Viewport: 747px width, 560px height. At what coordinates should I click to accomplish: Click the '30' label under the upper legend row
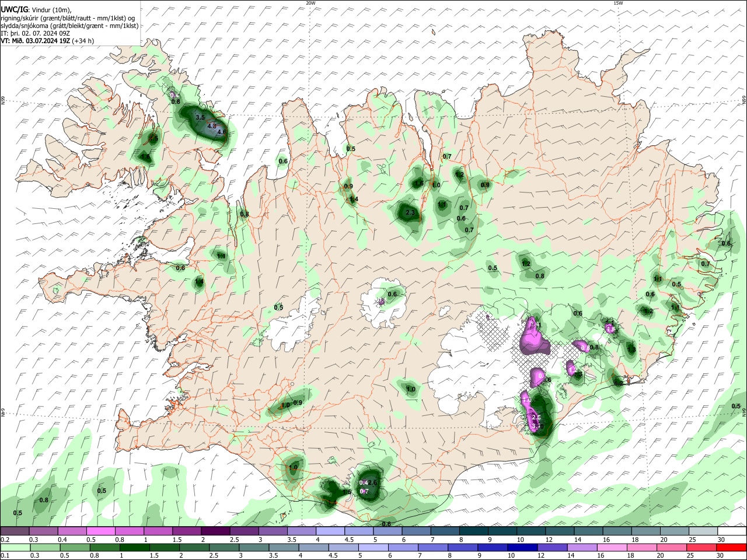point(721,540)
